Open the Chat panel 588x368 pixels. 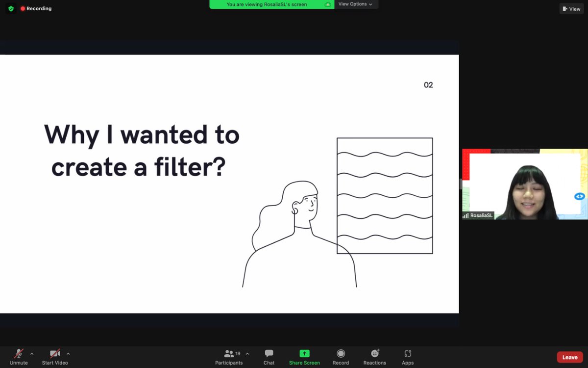(x=269, y=357)
